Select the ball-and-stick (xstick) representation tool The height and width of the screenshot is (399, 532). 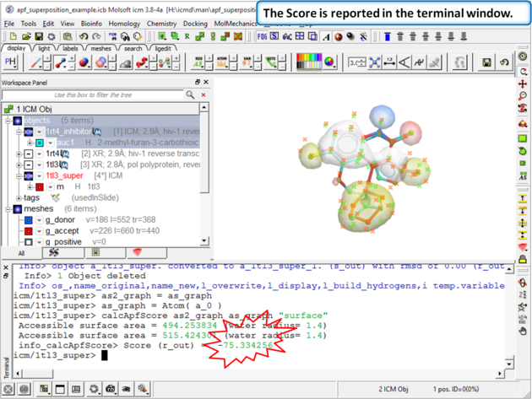coord(62,62)
